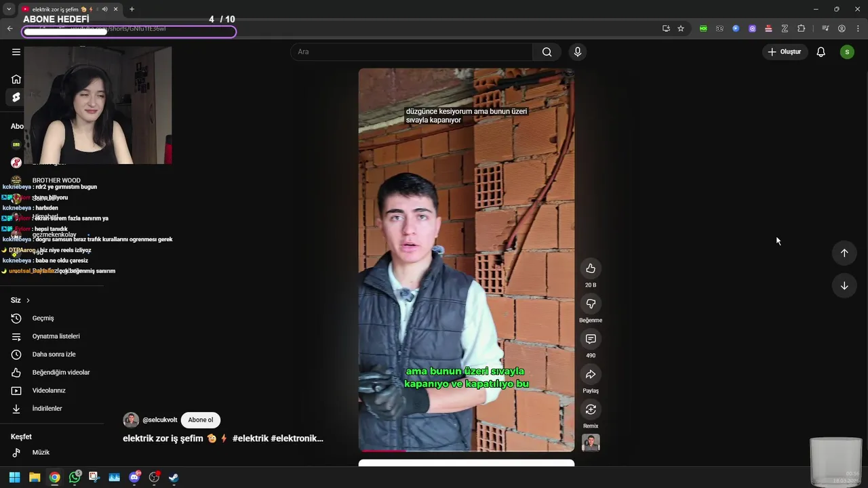Open Daha sonra izle in sidebar

[52, 354]
